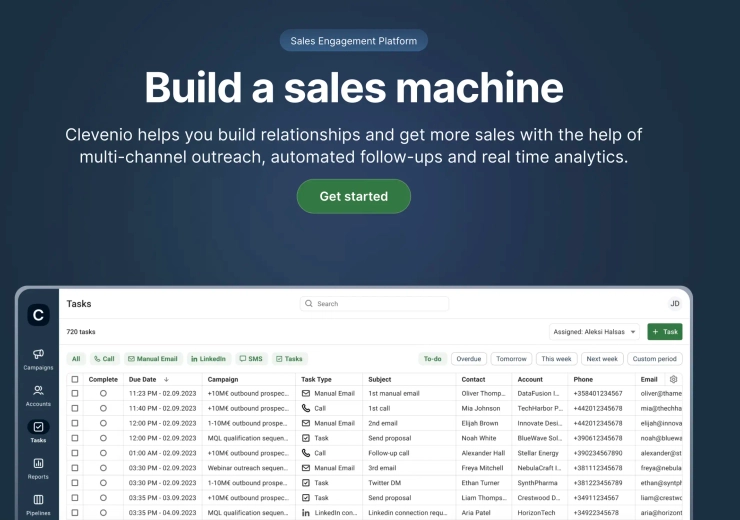Click the Sales Engagement Platform badge
Viewport: 740px width, 520px height.
pos(353,41)
